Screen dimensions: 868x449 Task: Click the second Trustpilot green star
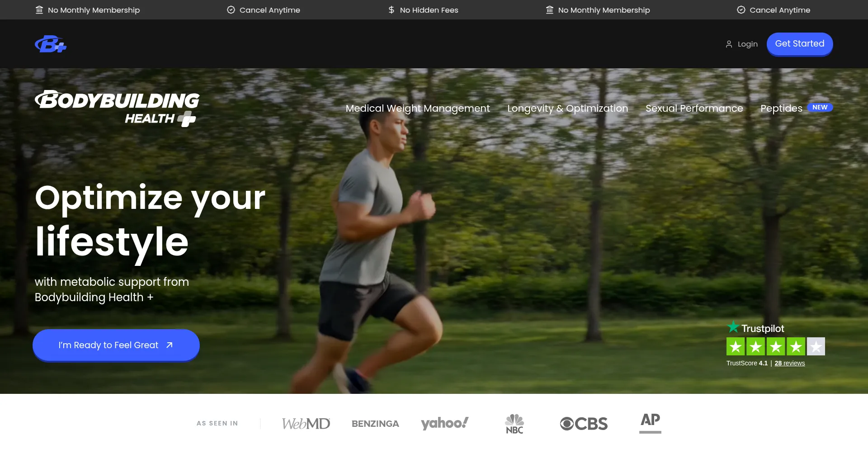pos(755,346)
